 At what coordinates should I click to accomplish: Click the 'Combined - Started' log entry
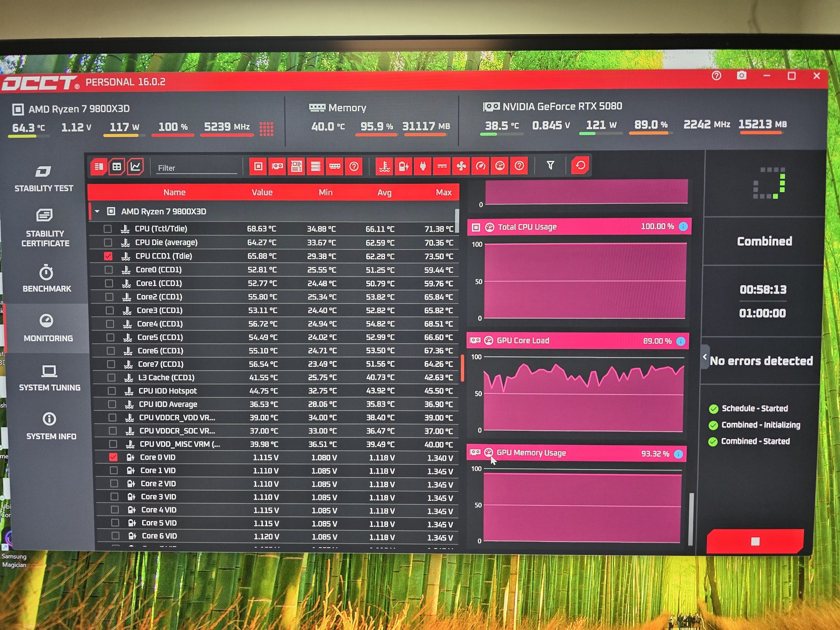coord(755,442)
